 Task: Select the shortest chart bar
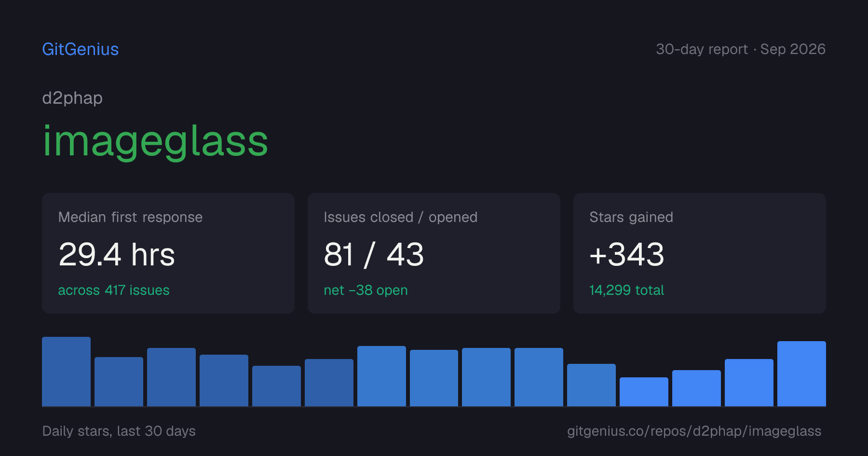pyautogui.click(x=644, y=392)
